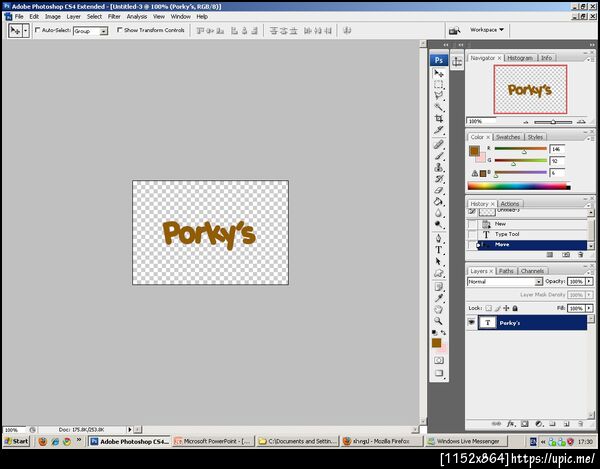
Task: Create new snapshot in History panel
Action: click(566, 255)
